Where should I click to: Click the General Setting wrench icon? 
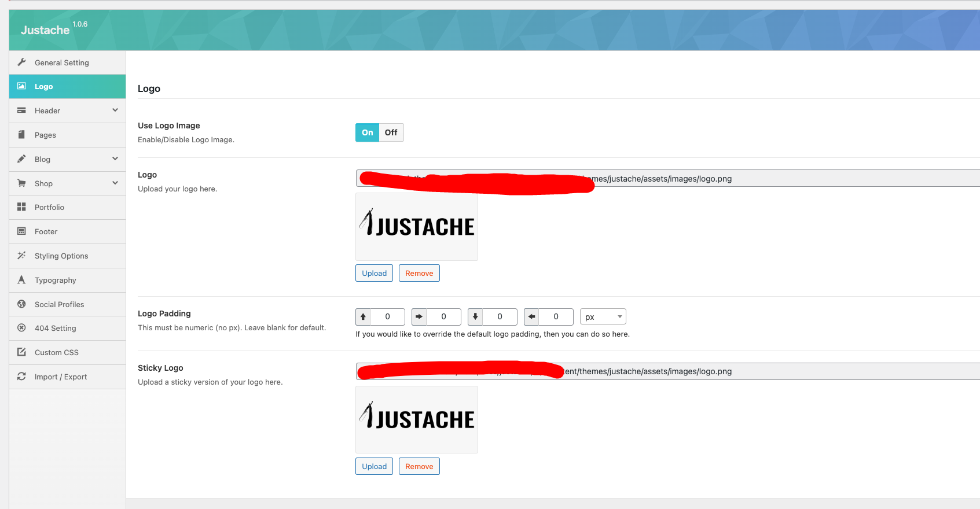pyautogui.click(x=21, y=62)
